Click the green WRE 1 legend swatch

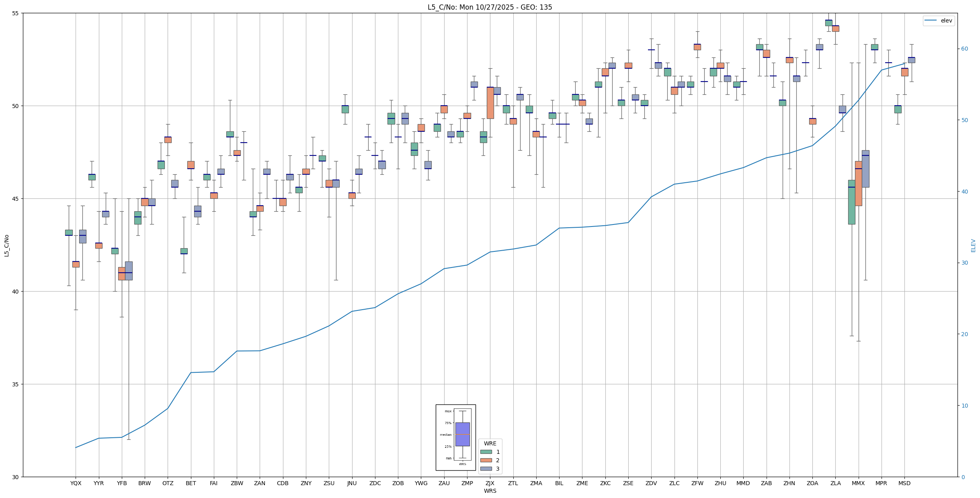tap(486, 452)
